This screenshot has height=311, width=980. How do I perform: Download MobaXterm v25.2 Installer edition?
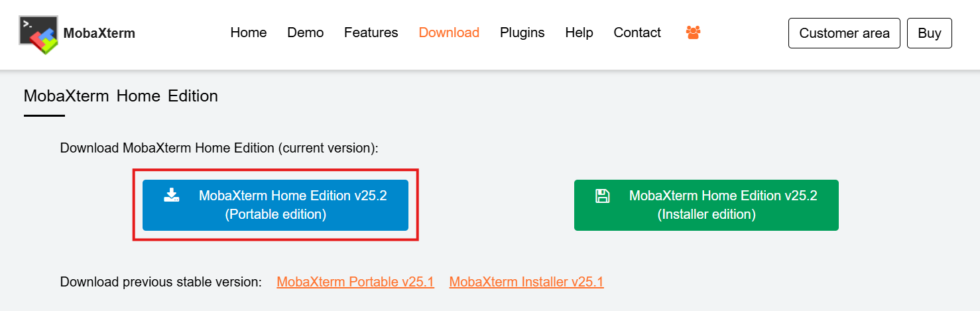pos(706,205)
